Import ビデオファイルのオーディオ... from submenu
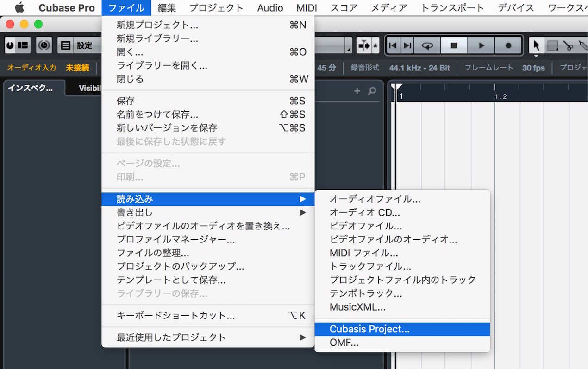This screenshot has width=588, height=369. 402,240
